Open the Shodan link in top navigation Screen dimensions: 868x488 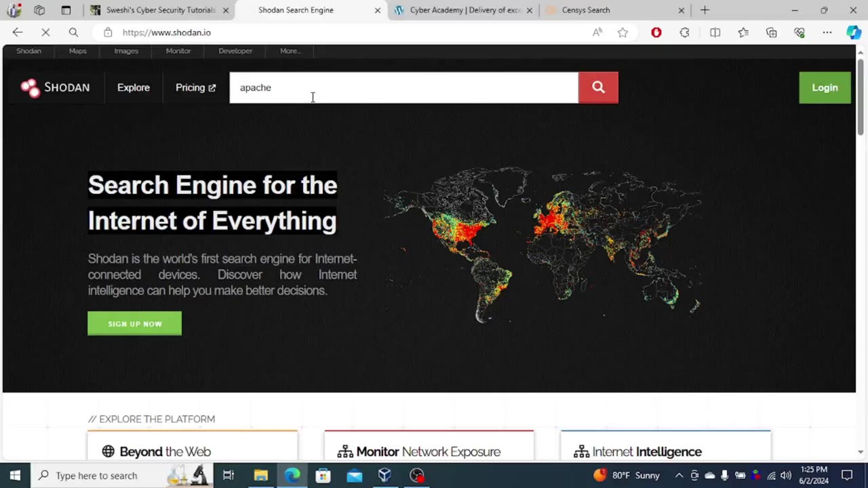pos(28,51)
